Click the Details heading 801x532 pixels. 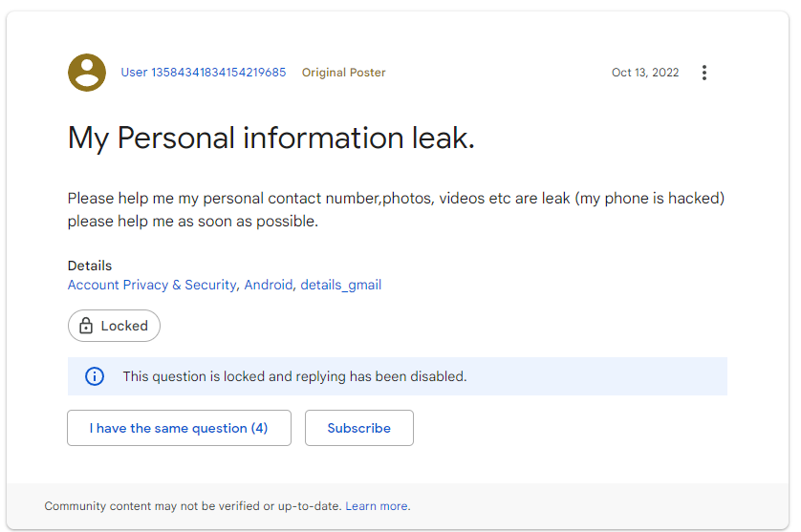point(90,266)
